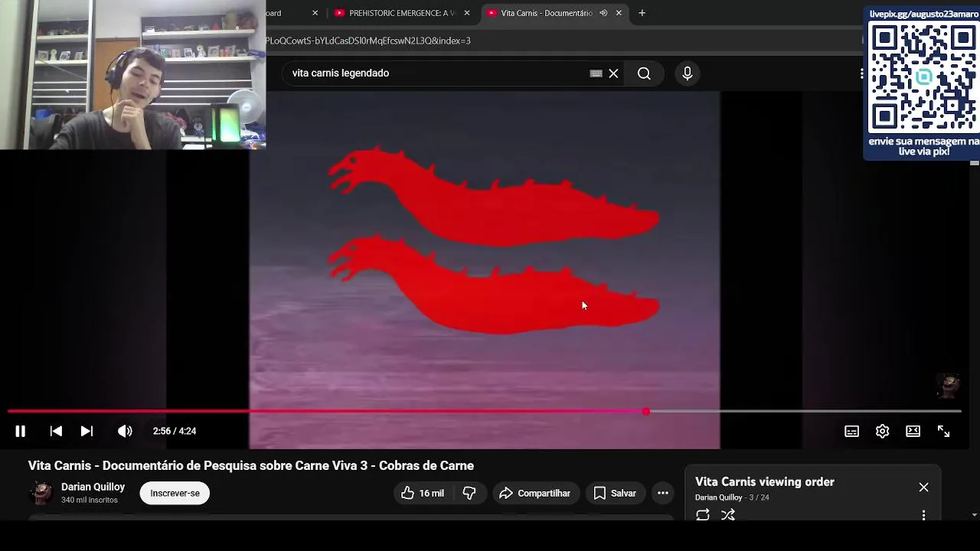This screenshot has height=551, width=980.
Task: Start voice search with microphone
Action: (688, 73)
